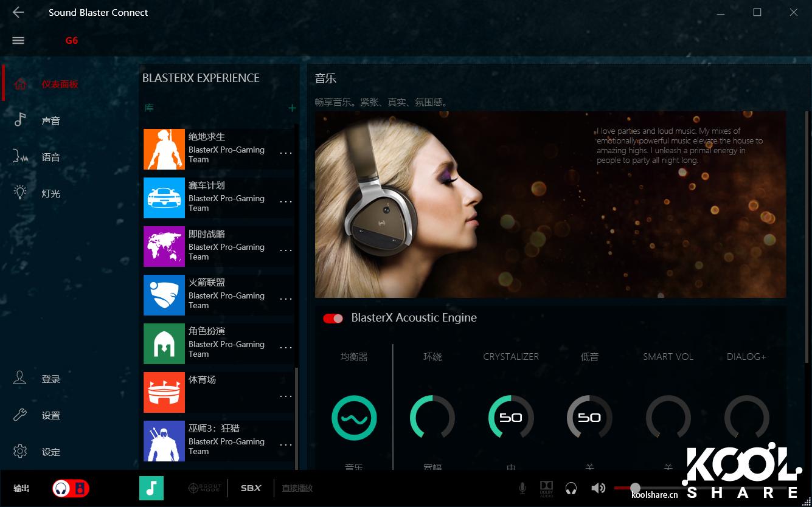Open the hamburger navigation menu
The width and height of the screenshot is (812, 507).
coord(18,40)
